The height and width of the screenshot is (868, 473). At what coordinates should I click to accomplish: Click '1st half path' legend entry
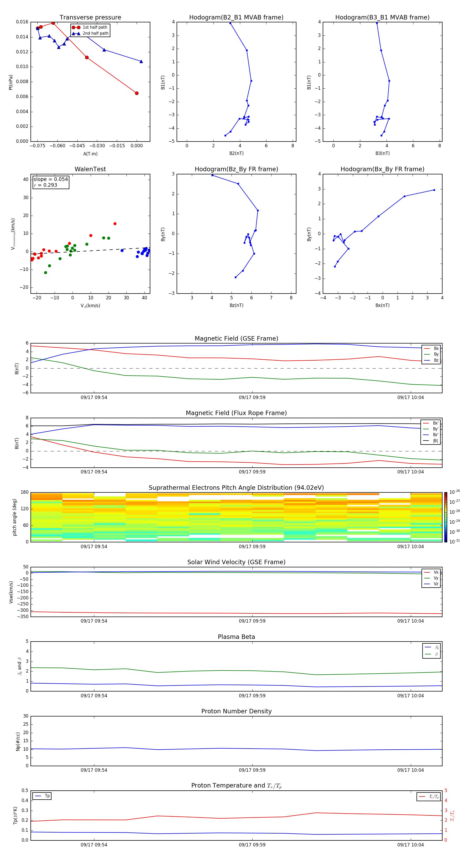pyautogui.click(x=90, y=27)
